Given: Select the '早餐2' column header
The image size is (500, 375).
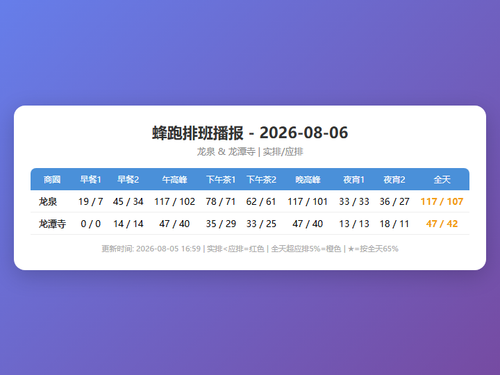Looking at the screenshot, I should 128,180.
